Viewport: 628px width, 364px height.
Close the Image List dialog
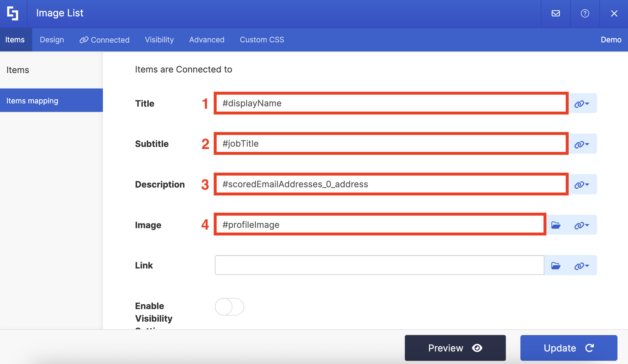[x=614, y=13]
